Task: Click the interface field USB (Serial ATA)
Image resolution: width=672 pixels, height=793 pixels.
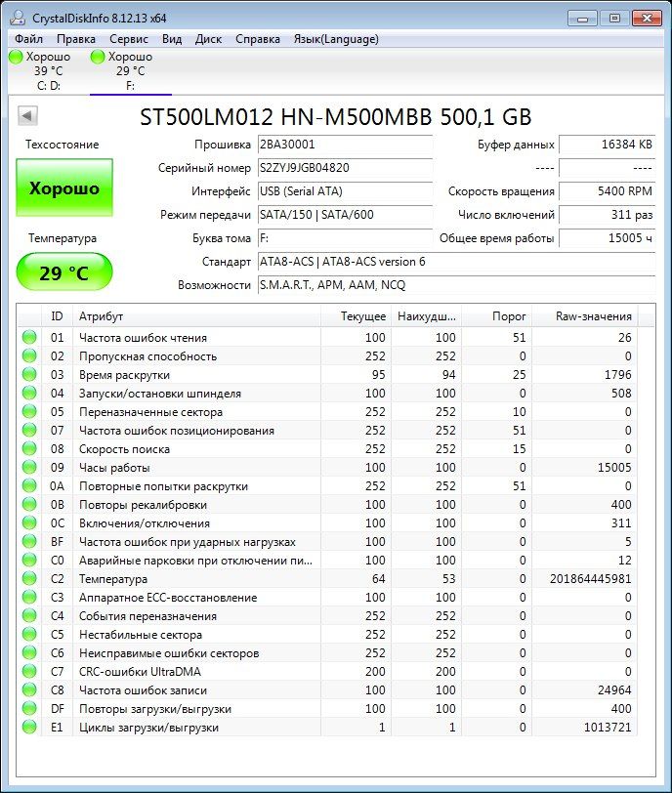Action: coord(346,191)
